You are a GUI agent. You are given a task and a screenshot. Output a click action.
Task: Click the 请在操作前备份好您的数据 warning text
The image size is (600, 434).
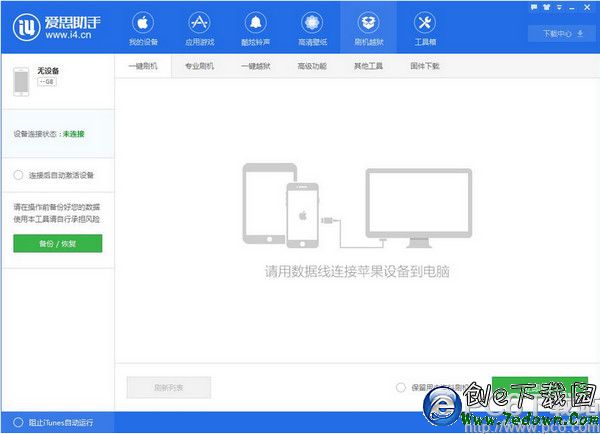coord(57,207)
